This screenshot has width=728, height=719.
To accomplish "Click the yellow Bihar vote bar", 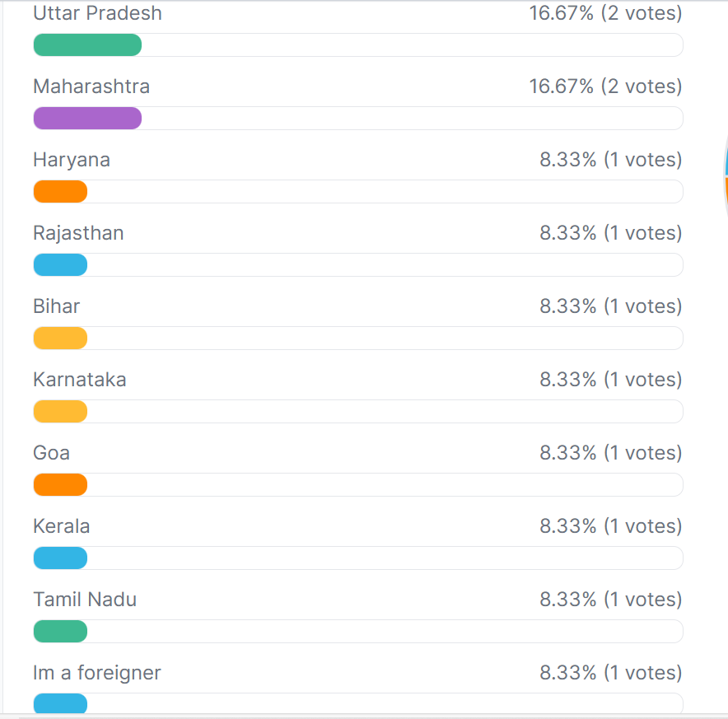I will 60,338.
